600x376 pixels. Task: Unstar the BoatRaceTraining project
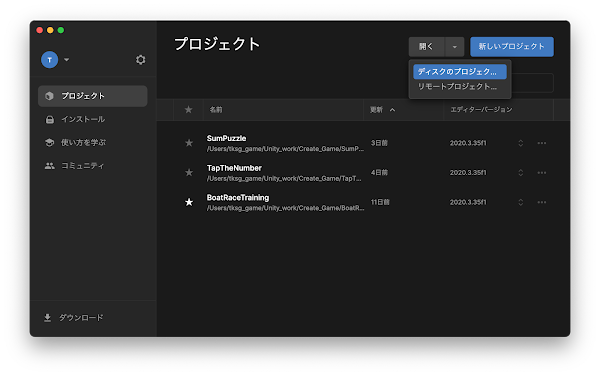click(x=189, y=202)
